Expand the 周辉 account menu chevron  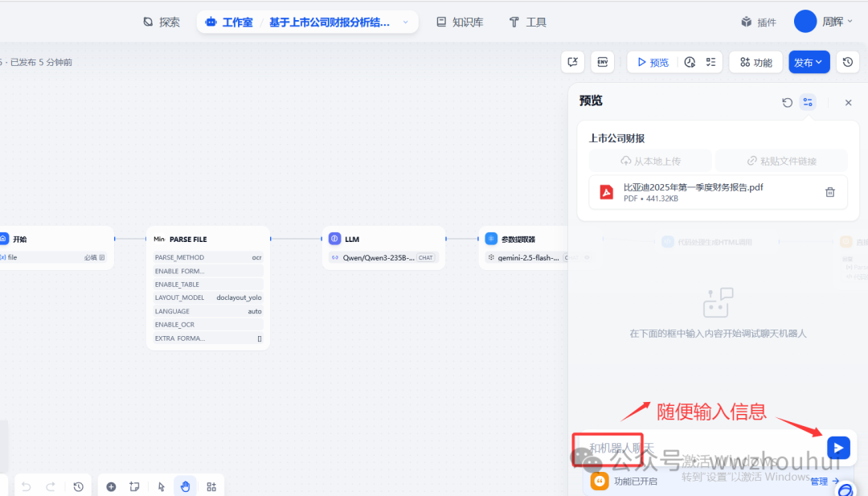pyautogui.click(x=850, y=22)
